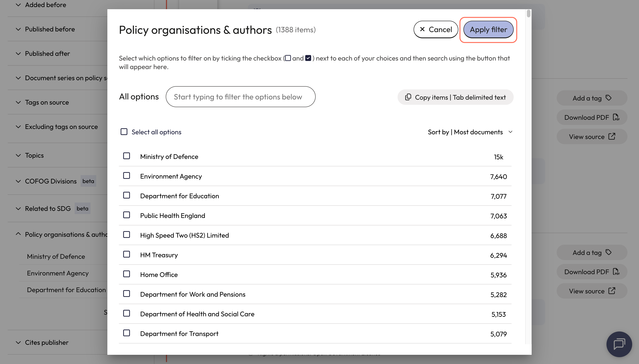Click the Department for Transport label

coord(179,334)
